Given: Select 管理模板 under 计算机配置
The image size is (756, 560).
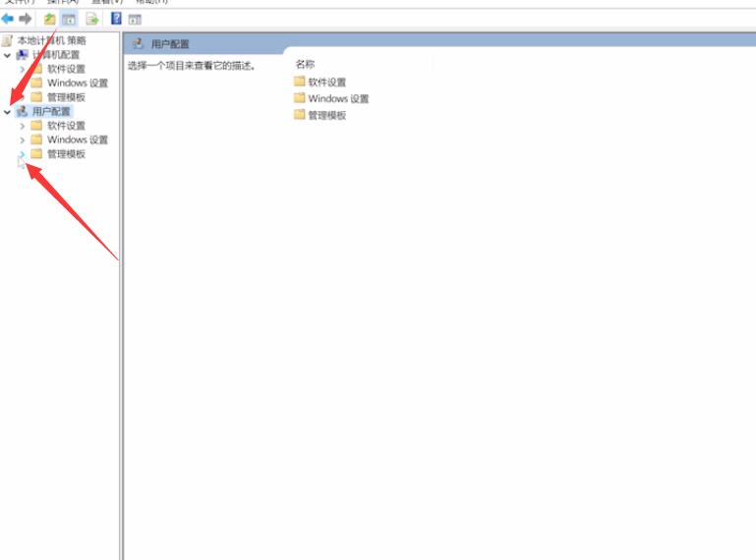Looking at the screenshot, I should tap(66, 97).
